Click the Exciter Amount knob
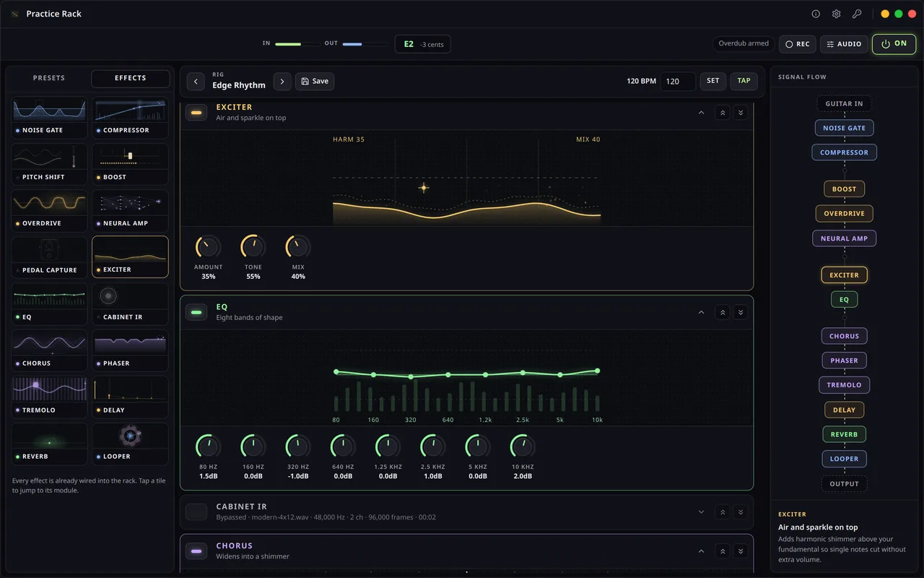This screenshot has height=578, width=924. (209, 247)
